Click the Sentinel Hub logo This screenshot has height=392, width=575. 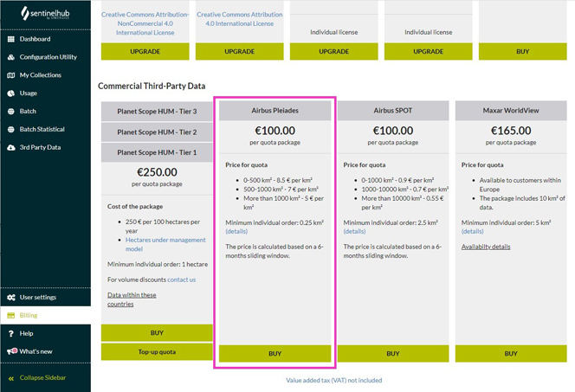point(46,14)
